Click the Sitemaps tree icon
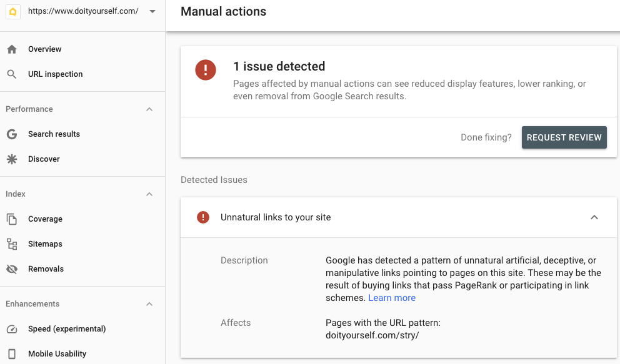The image size is (620, 364). [12, 244]
